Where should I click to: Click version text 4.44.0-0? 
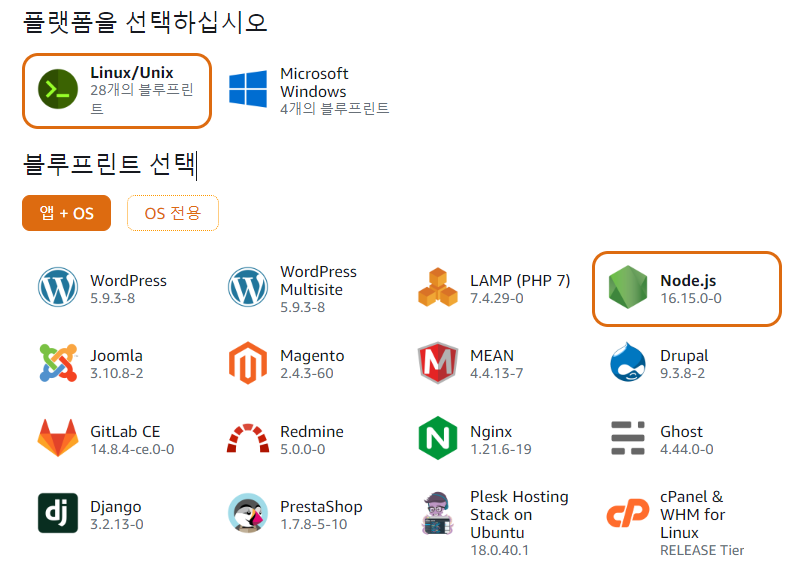tap(687, 449)
